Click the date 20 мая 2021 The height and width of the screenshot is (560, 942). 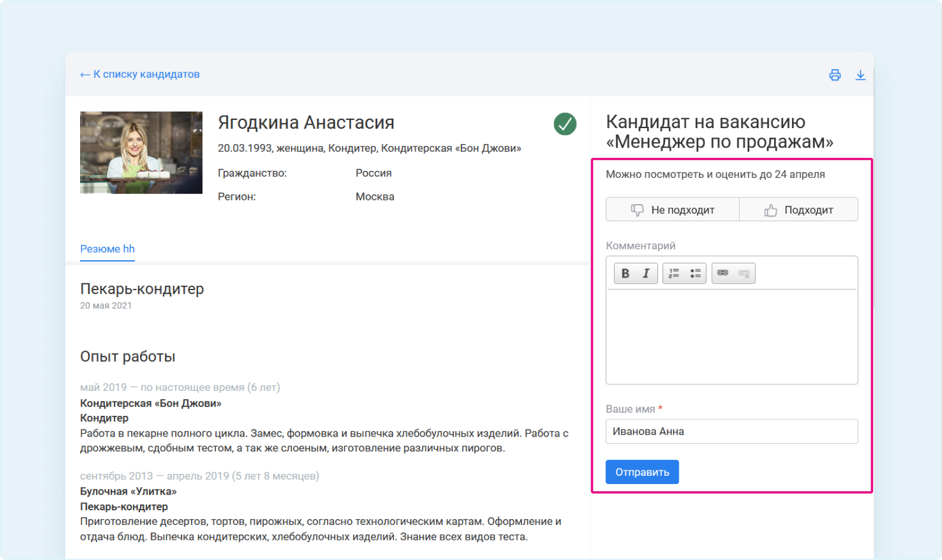[106, 306]
